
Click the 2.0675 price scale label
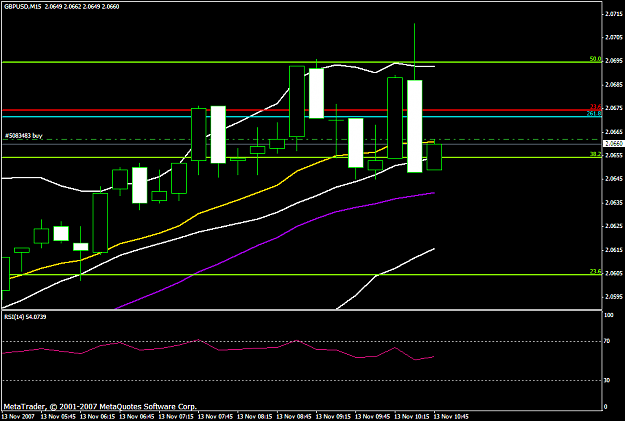[x=613, y=108]
